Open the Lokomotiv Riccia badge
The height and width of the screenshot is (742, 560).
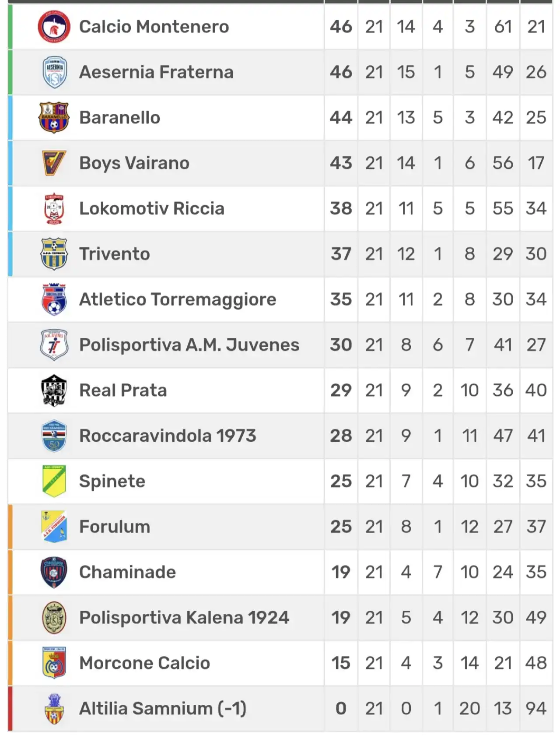point(54,208)
